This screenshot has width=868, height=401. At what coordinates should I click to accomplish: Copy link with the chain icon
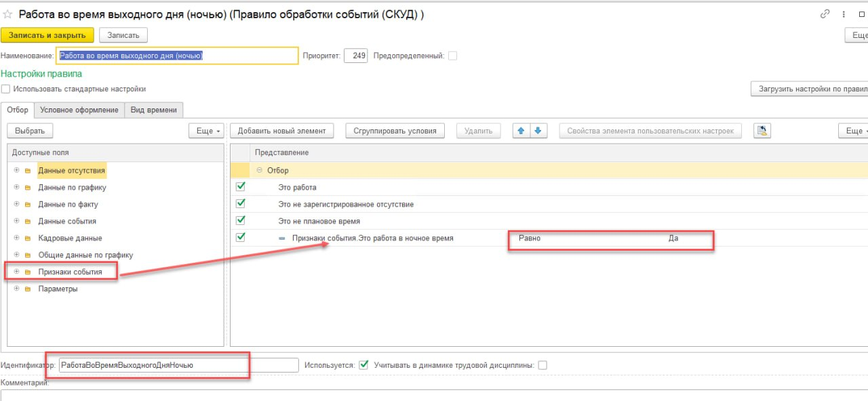coord(825,14)
